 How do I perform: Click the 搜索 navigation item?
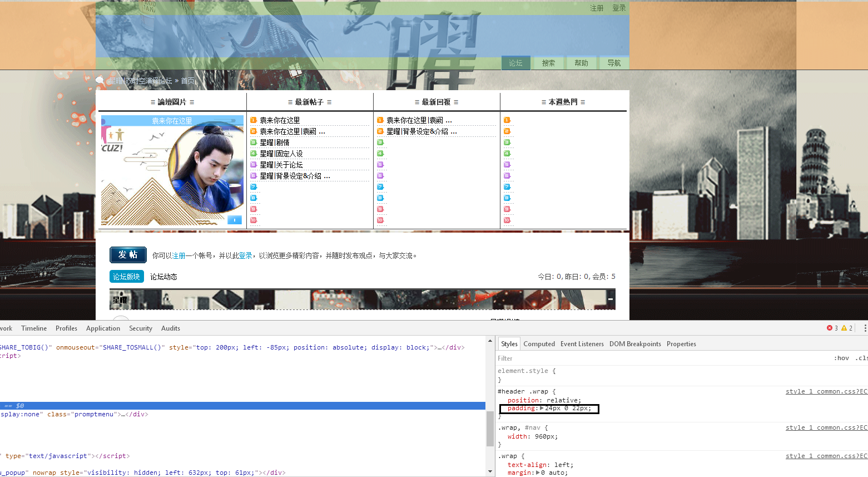(548, 63)
